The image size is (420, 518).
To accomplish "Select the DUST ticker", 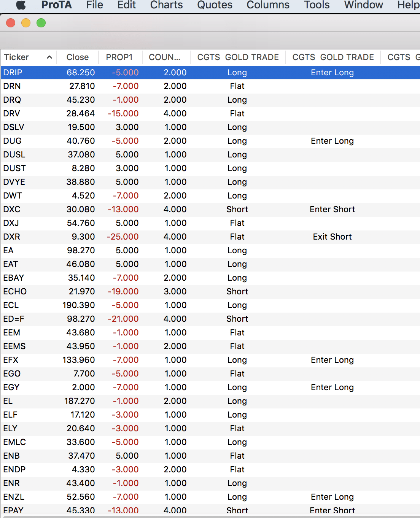I will [x=14, y=168].
